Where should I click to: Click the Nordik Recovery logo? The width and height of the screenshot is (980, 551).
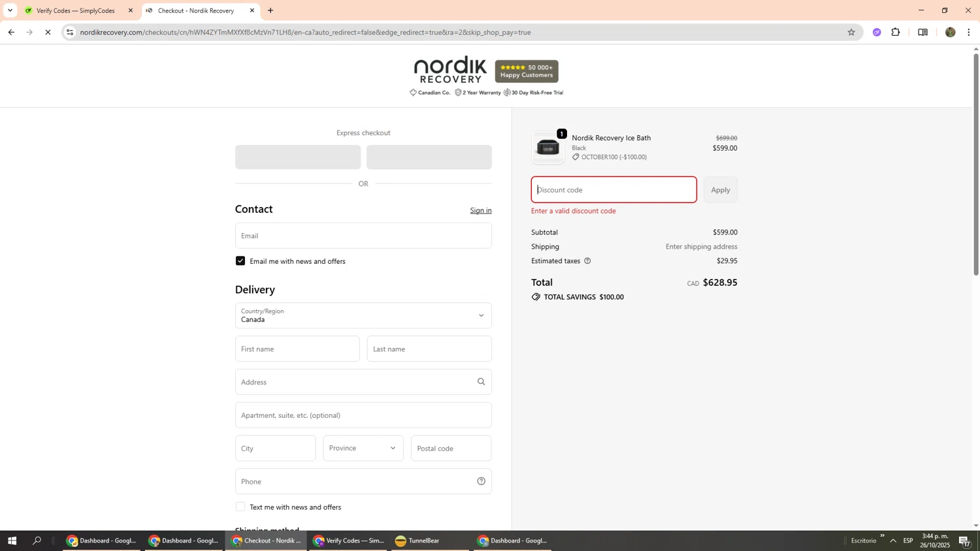pos(450,69)
